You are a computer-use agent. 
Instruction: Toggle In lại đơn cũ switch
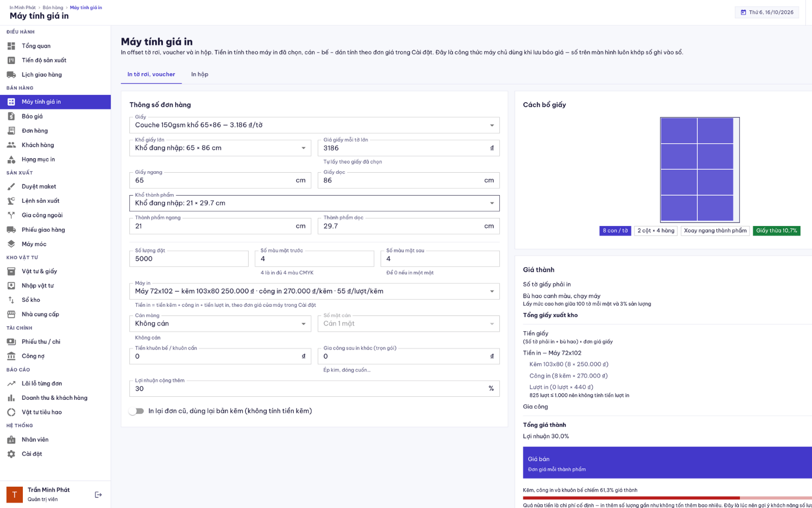[x=137, y=411]
